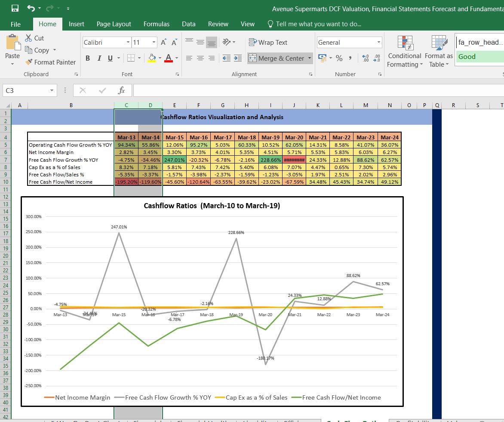Click the Borders grid icon
Screen dimensions: 504x422
coord(131,58)
